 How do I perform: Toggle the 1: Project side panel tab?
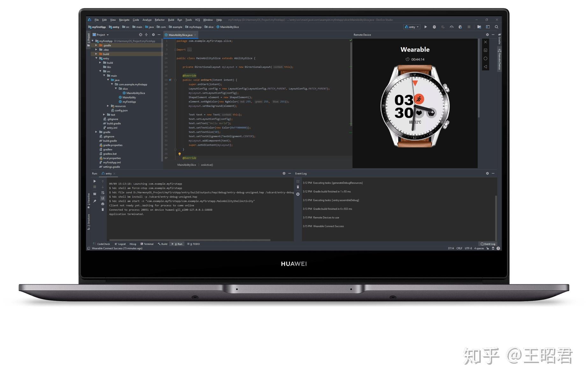(89, 40)
